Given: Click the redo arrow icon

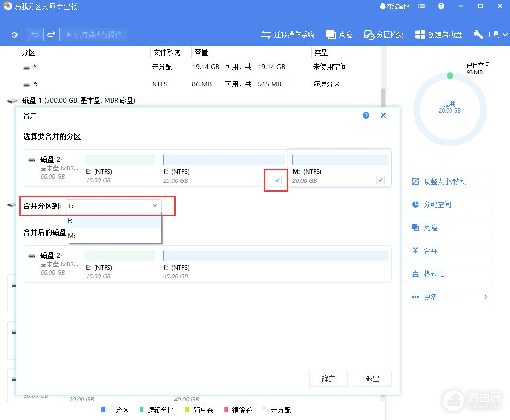Looking at the screenshot, I should point(51,35).
